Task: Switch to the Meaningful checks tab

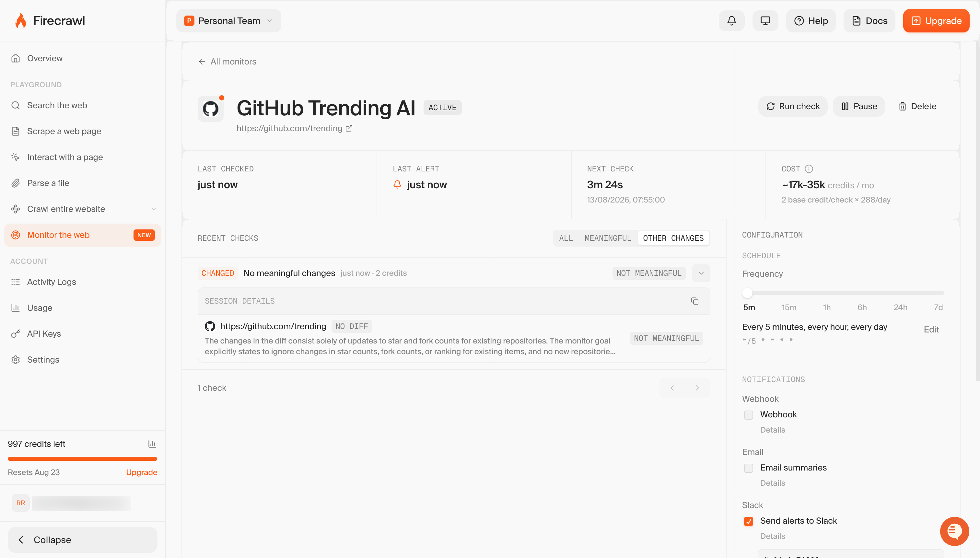Action: [608, 238]
